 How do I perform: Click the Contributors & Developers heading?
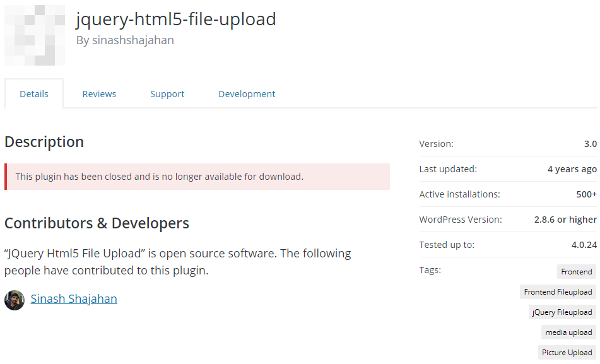click(x=97, y=223)
